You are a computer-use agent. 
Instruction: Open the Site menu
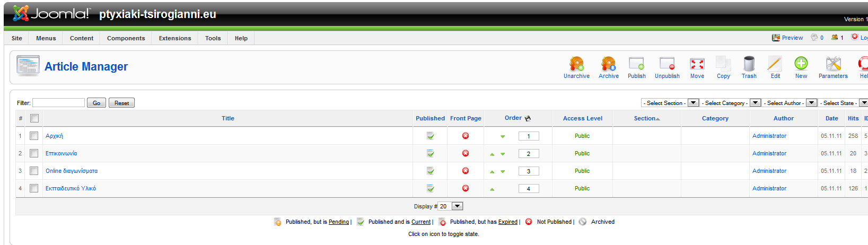[x=17, y=38]
